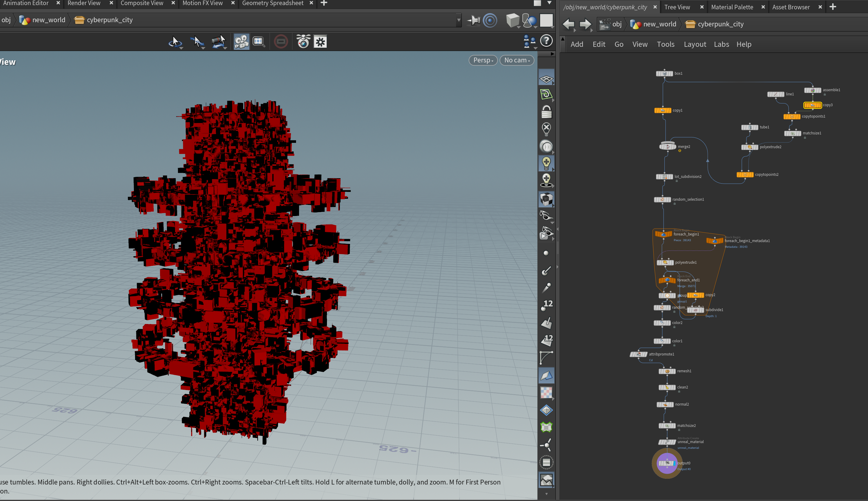Select the polyextrude1 node
Image resolution: width=868 pixels, height=501 pixels.
[x=665, y=262]
